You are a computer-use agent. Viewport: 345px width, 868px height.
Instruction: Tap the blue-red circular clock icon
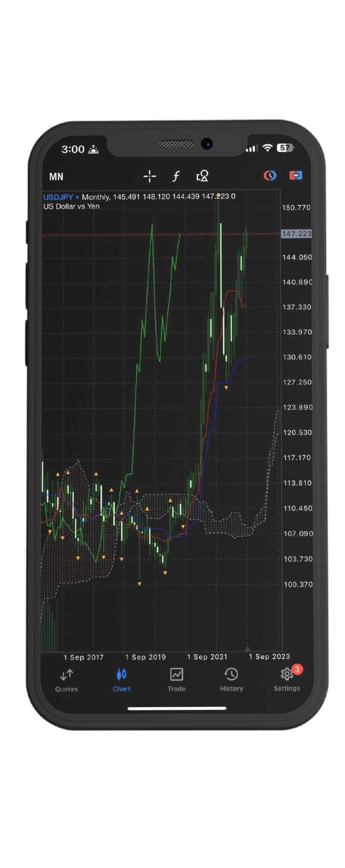(x=270, y=175)
